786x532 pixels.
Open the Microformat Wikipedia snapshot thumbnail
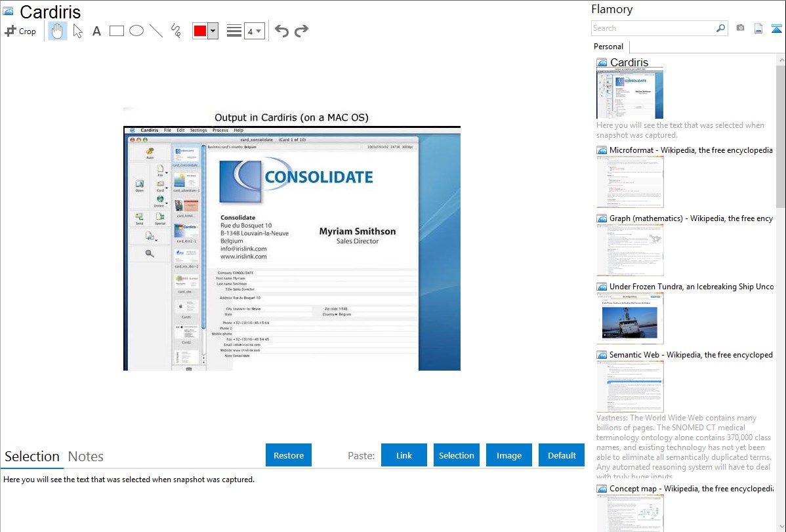630,182
